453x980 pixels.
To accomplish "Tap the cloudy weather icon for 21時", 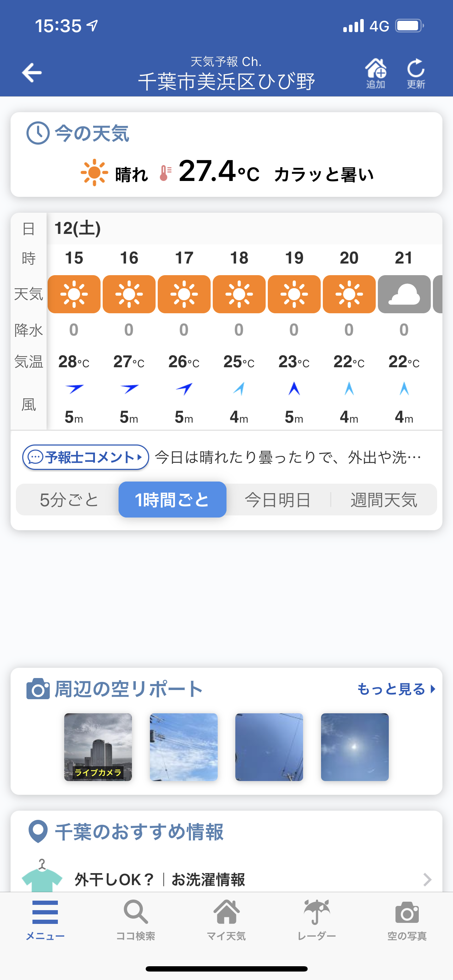I will tap(404, 294).
